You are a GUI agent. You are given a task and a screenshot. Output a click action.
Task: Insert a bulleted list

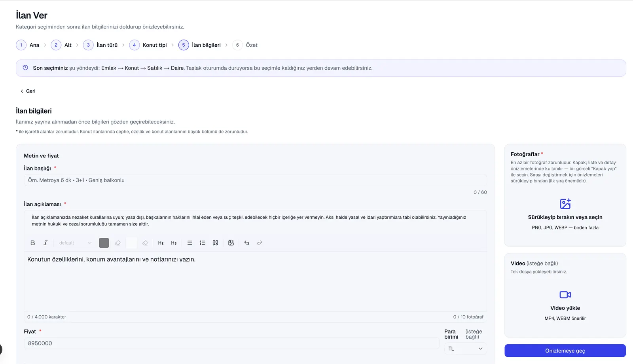[190, 243]
